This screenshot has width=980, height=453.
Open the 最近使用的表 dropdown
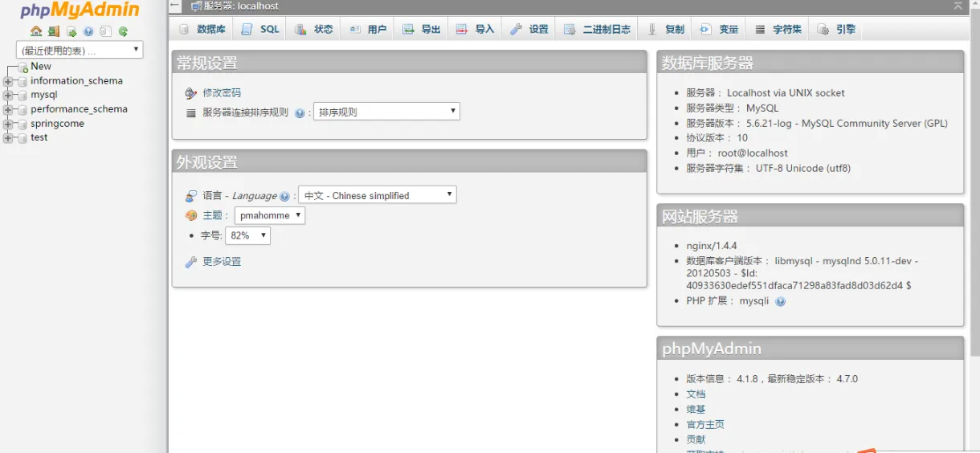(x=80, y=50)
